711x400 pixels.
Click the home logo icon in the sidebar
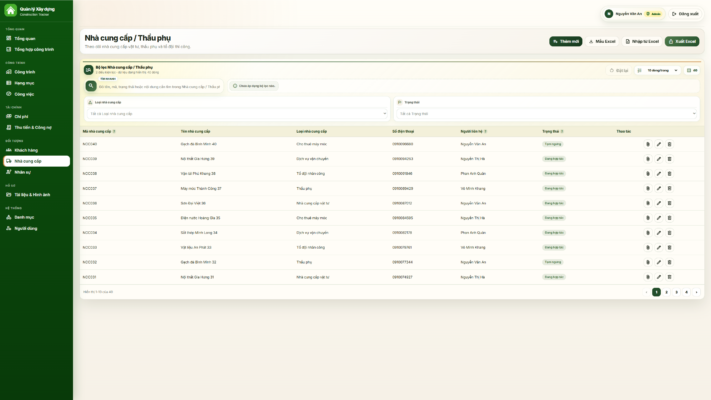pos(10,10)
